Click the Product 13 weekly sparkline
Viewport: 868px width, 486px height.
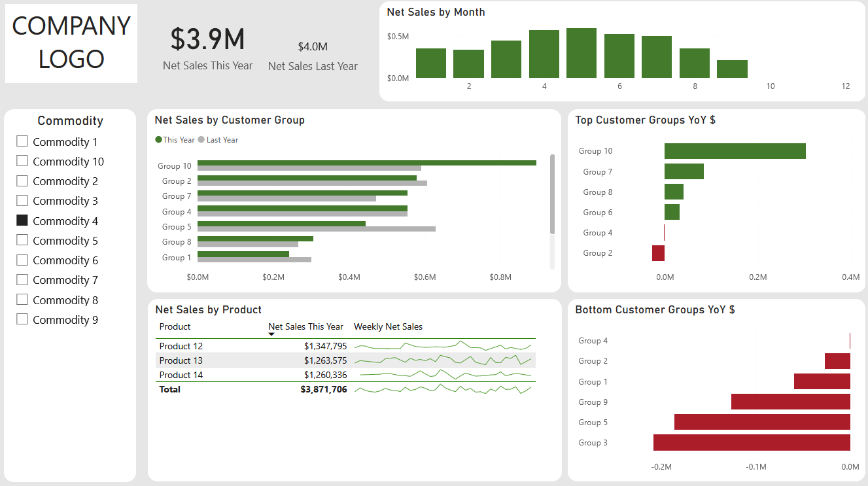pos(443,360)
